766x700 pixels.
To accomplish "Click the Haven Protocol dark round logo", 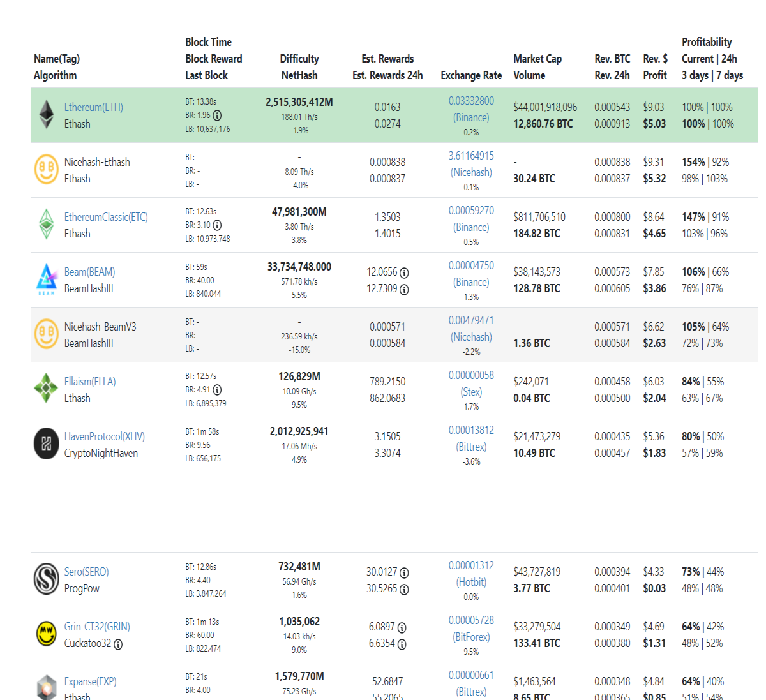I will [x=47, y=444].
